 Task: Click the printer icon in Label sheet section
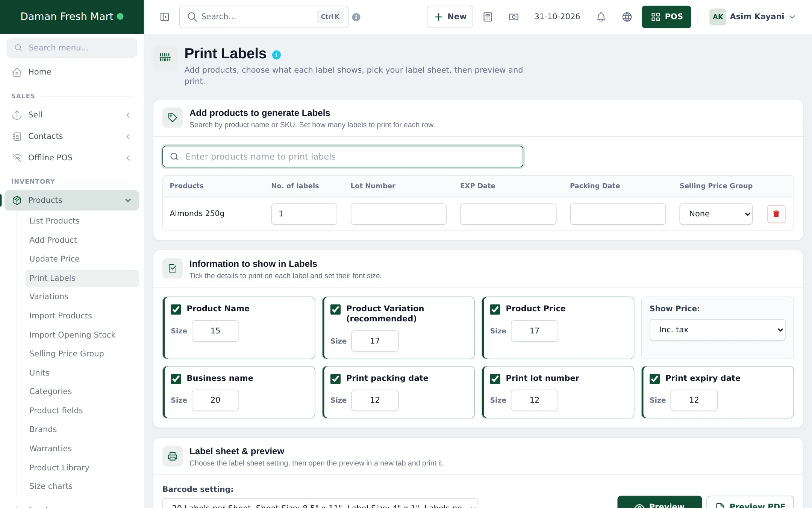point(173,456)
